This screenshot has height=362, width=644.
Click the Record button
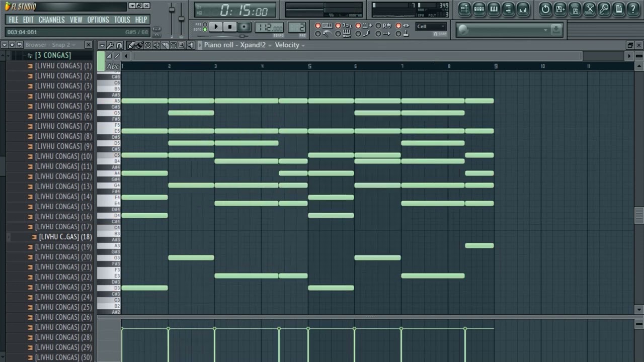pyautogui.click(x=245, y=27)
